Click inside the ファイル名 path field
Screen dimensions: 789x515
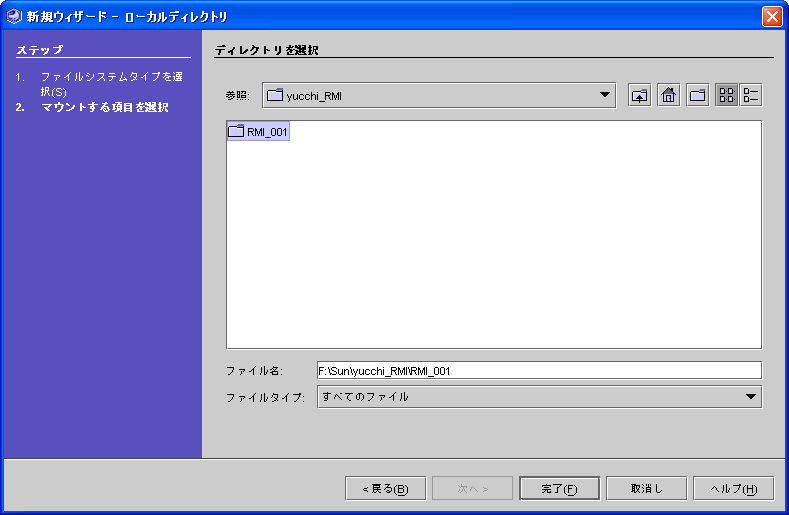click(x=538, y=370)
